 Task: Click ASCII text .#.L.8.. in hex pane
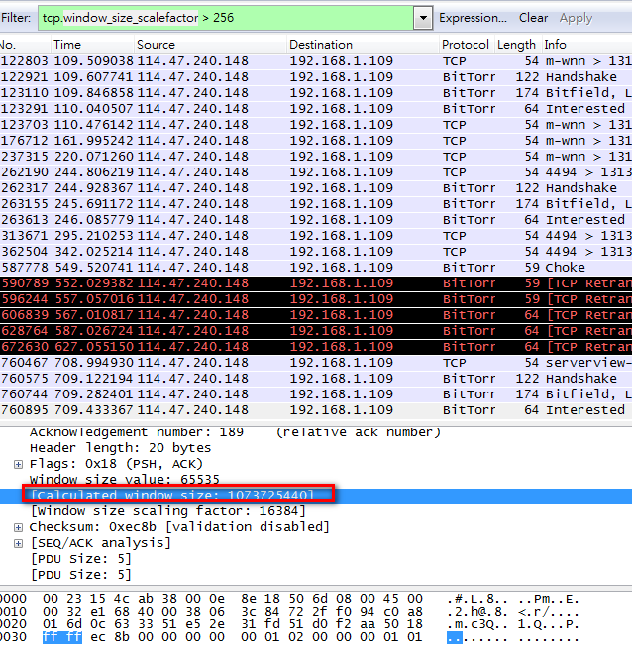[x=476, y=599]
